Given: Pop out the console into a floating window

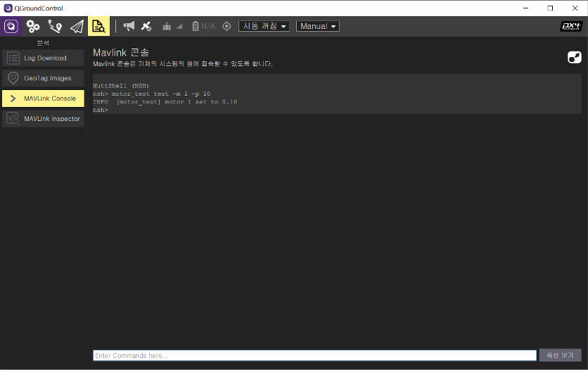Looking at the screenshot, I should coord(574,58).
